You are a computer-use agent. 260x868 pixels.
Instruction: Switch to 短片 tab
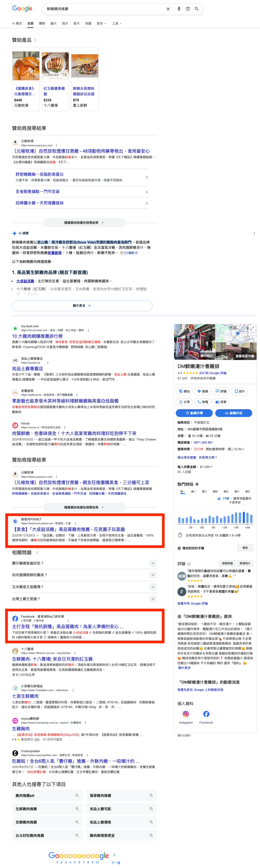[65, 24]
